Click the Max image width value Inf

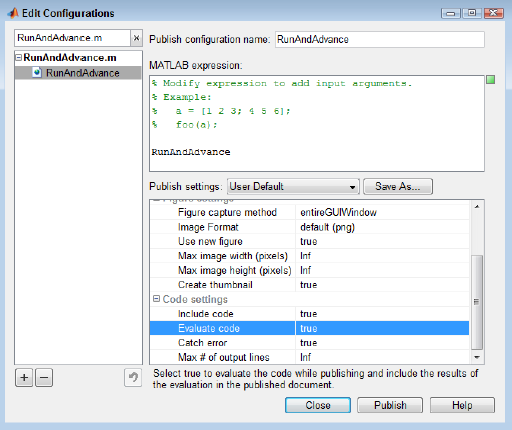(x=305, y=256)
